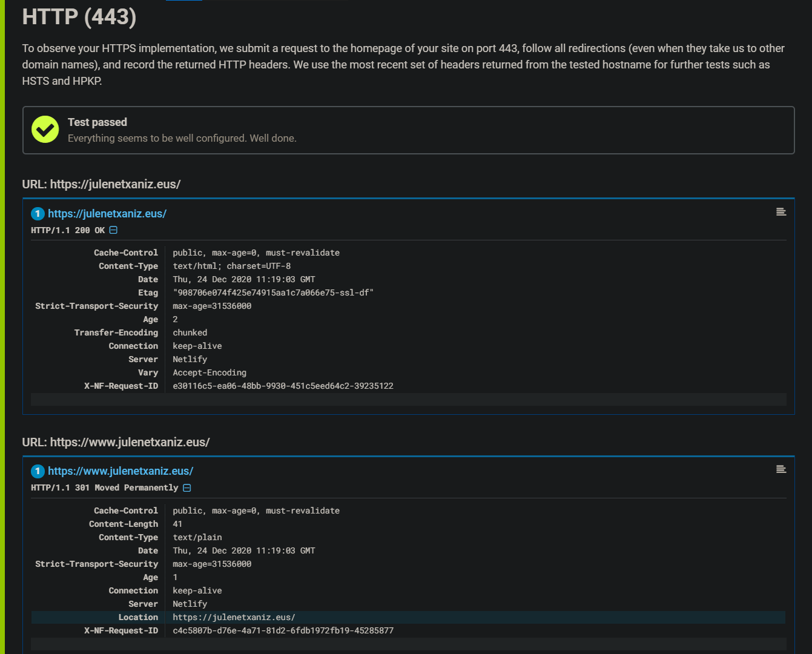The image size is (812, 654).
Task: Select the HTTP (443) section heading
Action: [79, 17]
